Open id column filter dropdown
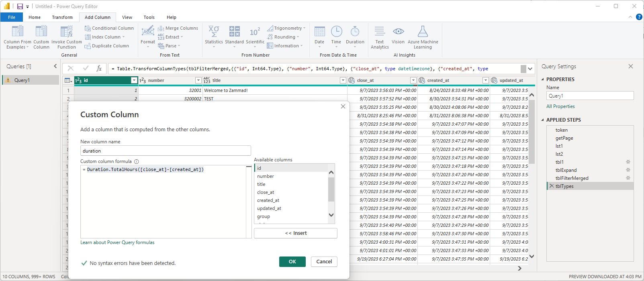This screenshot has width=644, height=281. click(x=134, y=80)
